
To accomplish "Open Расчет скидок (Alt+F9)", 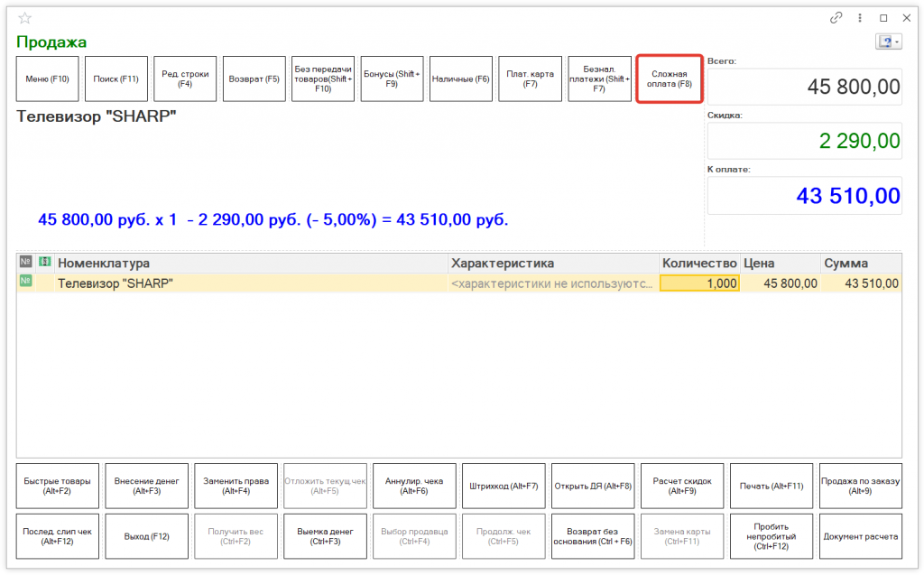I will 681,487.
